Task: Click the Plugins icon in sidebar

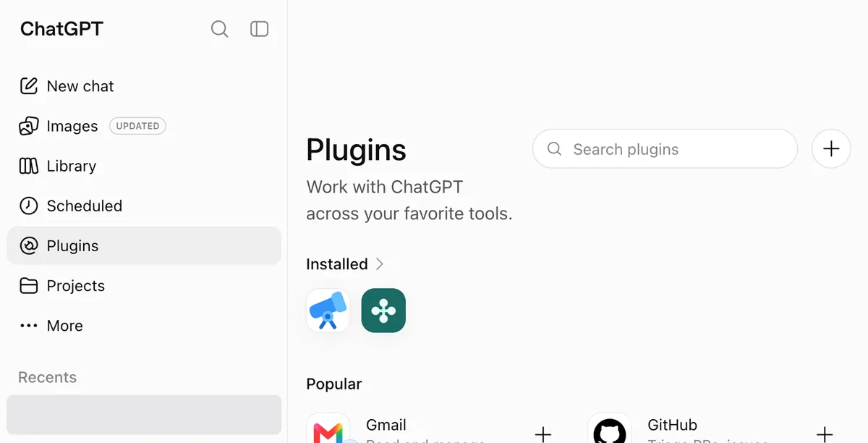Action: coord(28,246)
